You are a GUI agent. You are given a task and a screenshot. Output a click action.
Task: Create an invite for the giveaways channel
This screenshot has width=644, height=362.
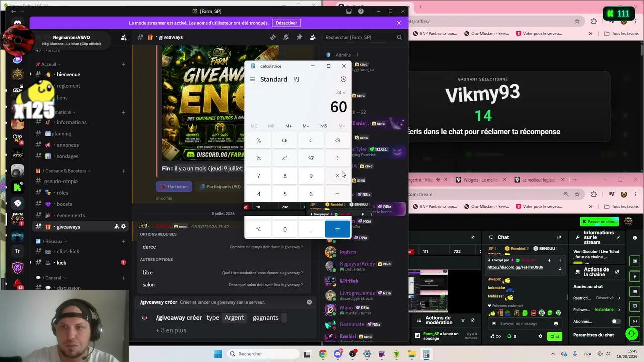coord(116,227)
